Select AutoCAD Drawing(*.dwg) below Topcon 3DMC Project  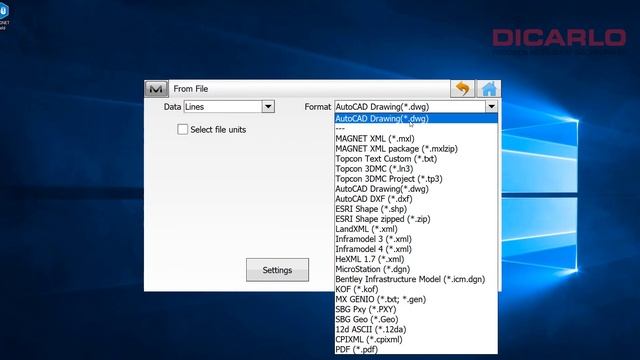pyautogui.click(x=416, y=189)
